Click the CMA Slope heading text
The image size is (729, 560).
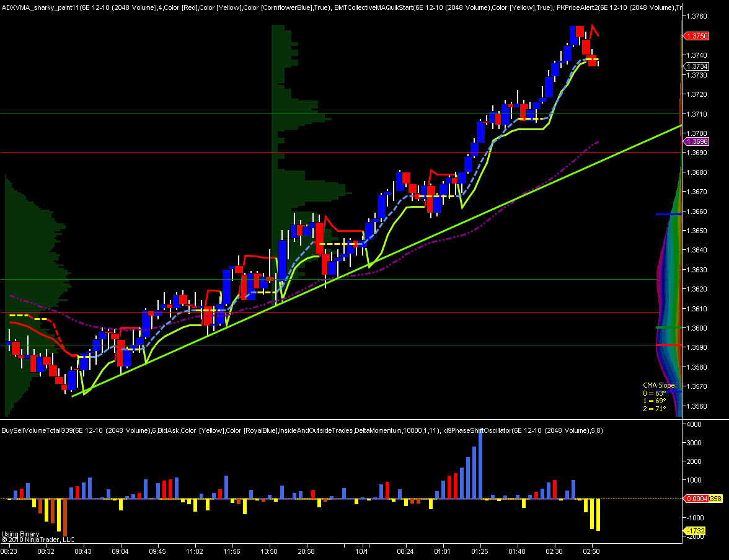tap(660, 385)
